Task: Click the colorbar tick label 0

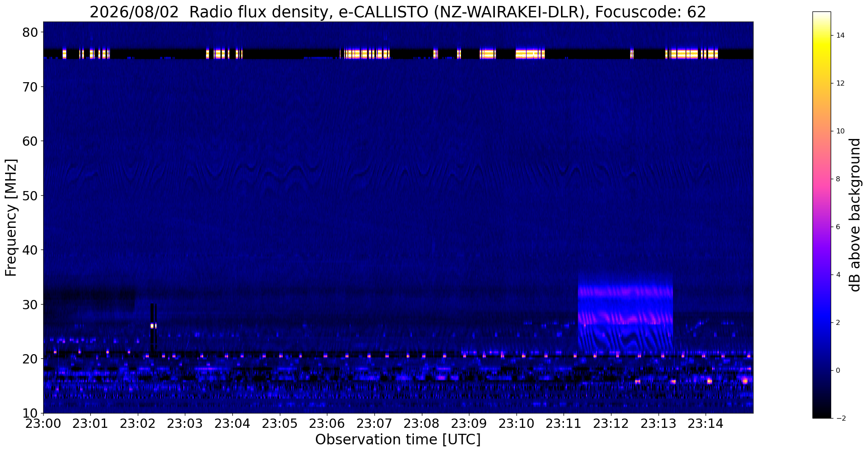Action: coord(837,371)
